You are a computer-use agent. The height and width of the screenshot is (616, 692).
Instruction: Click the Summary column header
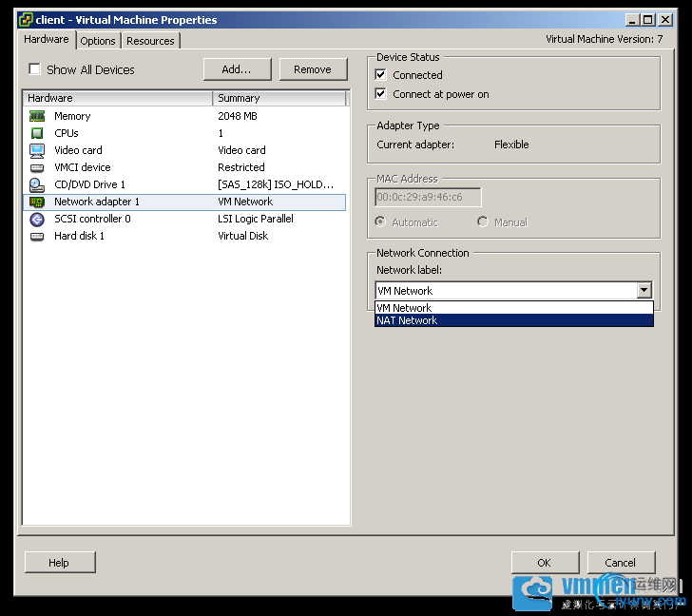[279, 98]
